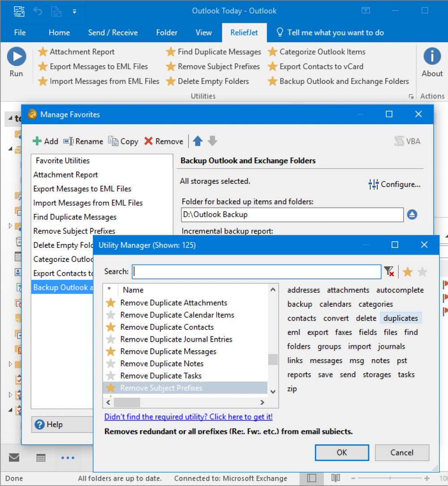The width and height of the screenshot is (448, 486).
Task: Click the eject icon next to the backup folder path
Action: coord(412,215)
